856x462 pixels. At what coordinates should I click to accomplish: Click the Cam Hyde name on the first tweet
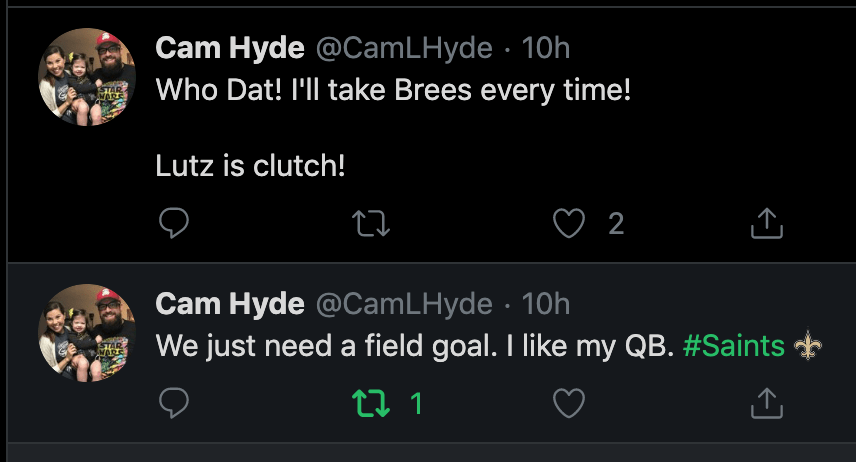click(230, 47)
